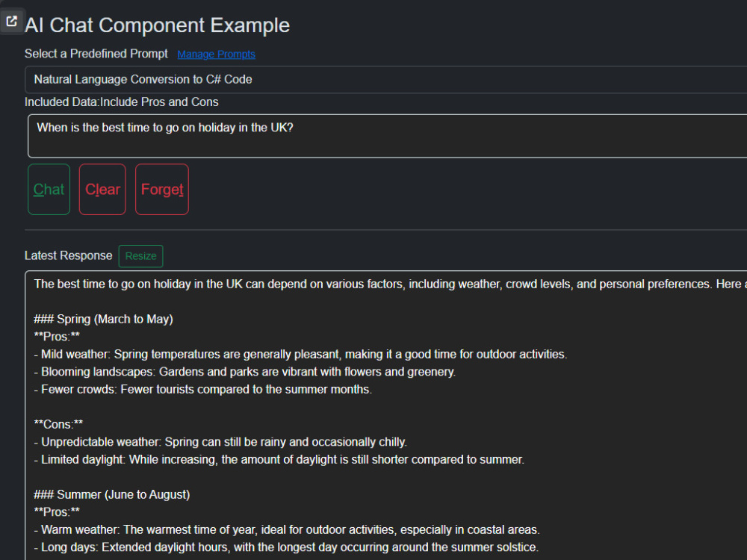The width and height of the screenshot is (747, 560).
Task: Click the Select a Predefined Prompt label
Action: (x=96, y=54)
